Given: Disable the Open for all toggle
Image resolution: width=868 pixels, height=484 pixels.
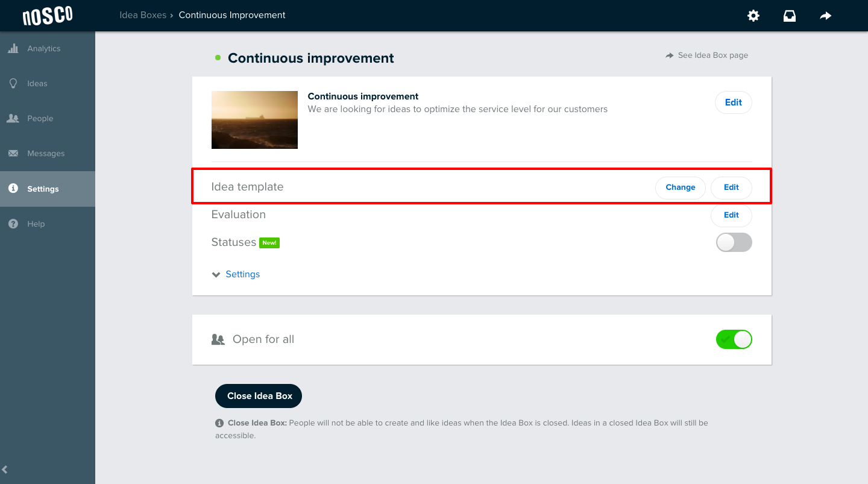Looking at the screenshot, I should [x=734, y=339].
